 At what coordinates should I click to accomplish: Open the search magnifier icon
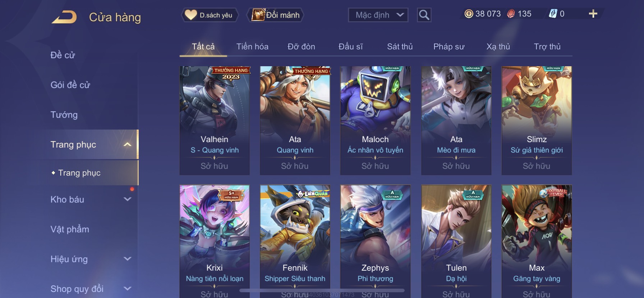click(424, 15)
